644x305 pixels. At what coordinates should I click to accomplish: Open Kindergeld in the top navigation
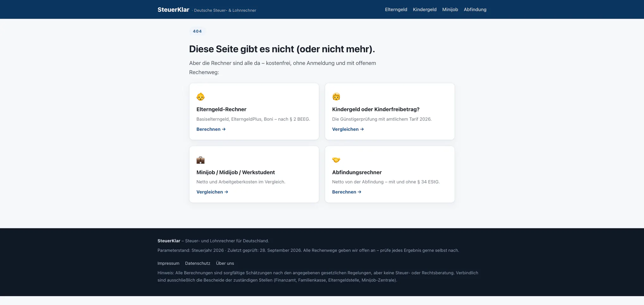[x=424, y=10]
